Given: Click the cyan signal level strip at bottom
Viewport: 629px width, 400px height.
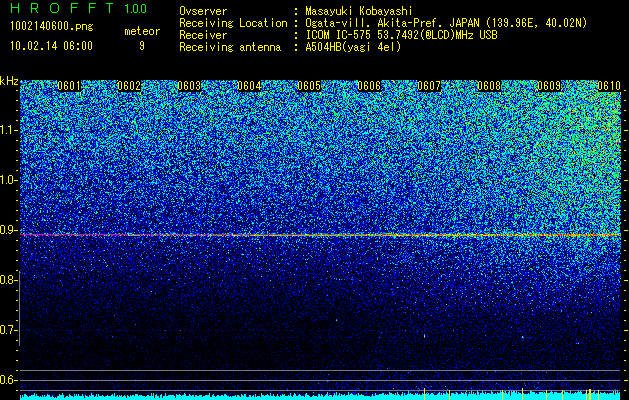Looking at the screenshot, I should pos(321,396).
